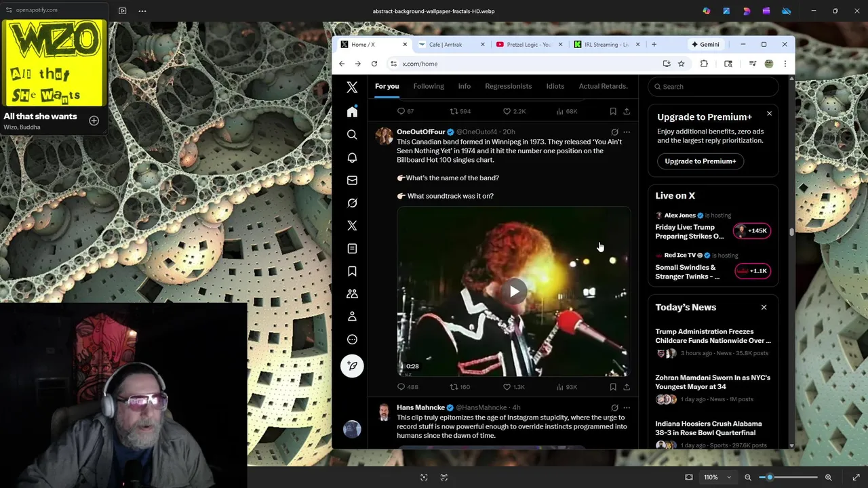Image resolution: width=868 pixels, height=488 pixels.
Task: Adjust the image viewer zoom slider
Action: (x=770, y=477)
